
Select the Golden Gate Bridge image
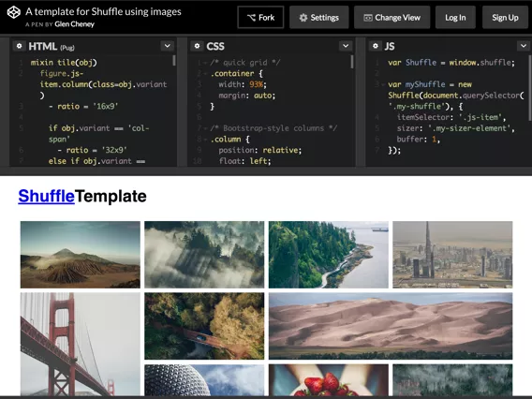pos(80,344)
